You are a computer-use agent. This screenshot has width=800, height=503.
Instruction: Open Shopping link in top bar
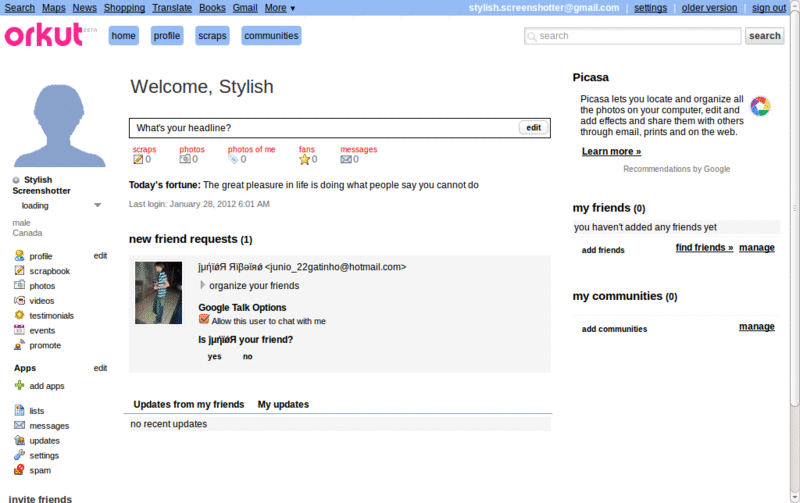(x=124, y=8)
